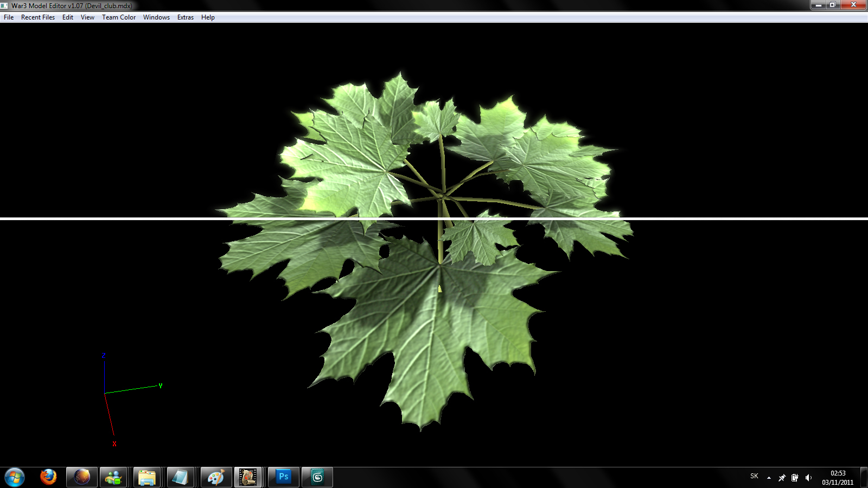Screen dimensions: 868x488
Task: Select War3 Model Editor taskbar button
Action: [x=248, y=477]
